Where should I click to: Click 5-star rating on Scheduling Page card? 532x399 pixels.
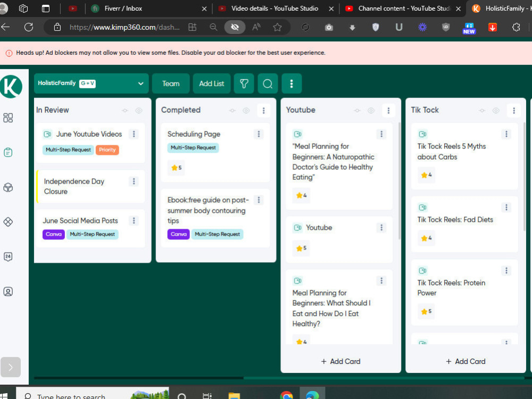pyautogui.click(x=176, y=168)
